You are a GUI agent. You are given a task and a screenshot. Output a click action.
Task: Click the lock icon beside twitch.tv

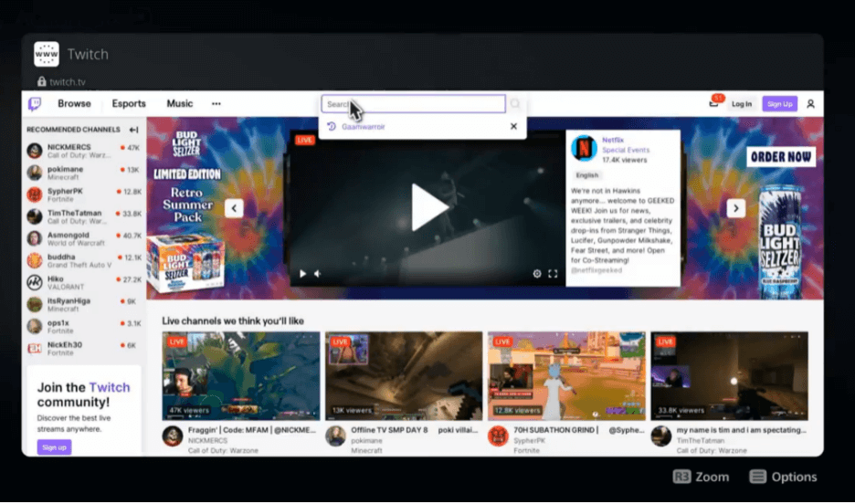point(41,81)
